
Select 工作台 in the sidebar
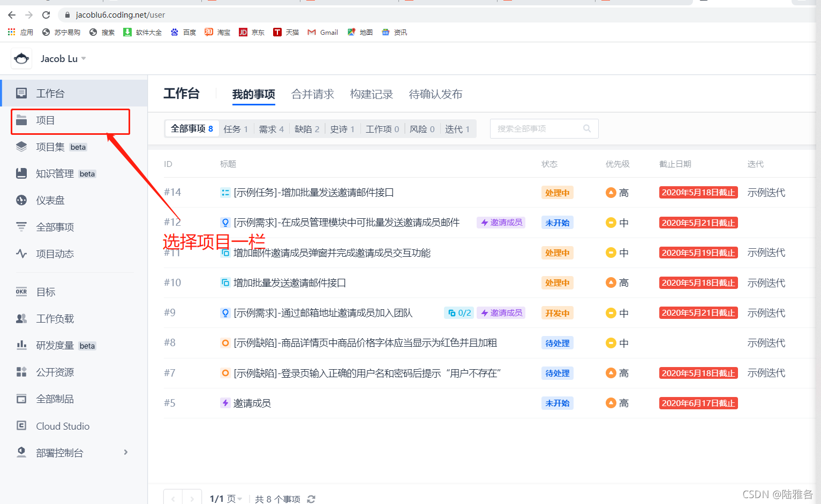[74, 93]
